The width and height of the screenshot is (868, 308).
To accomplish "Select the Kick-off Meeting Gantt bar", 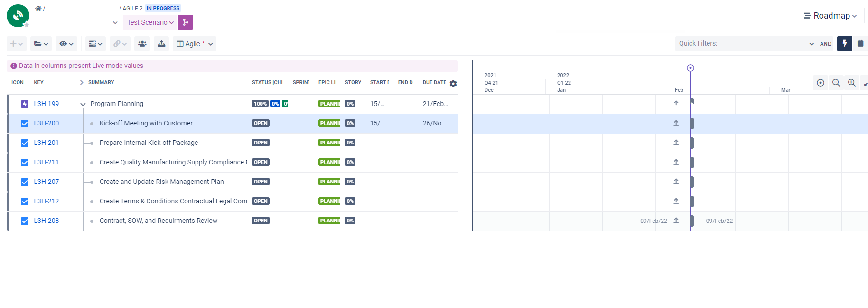I will 692,124.
